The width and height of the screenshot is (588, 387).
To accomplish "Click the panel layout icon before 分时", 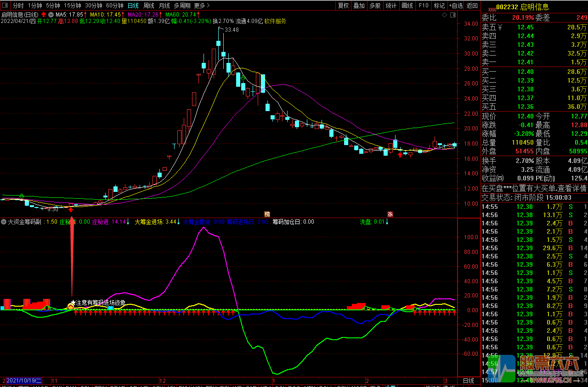I will pos(6,6).
